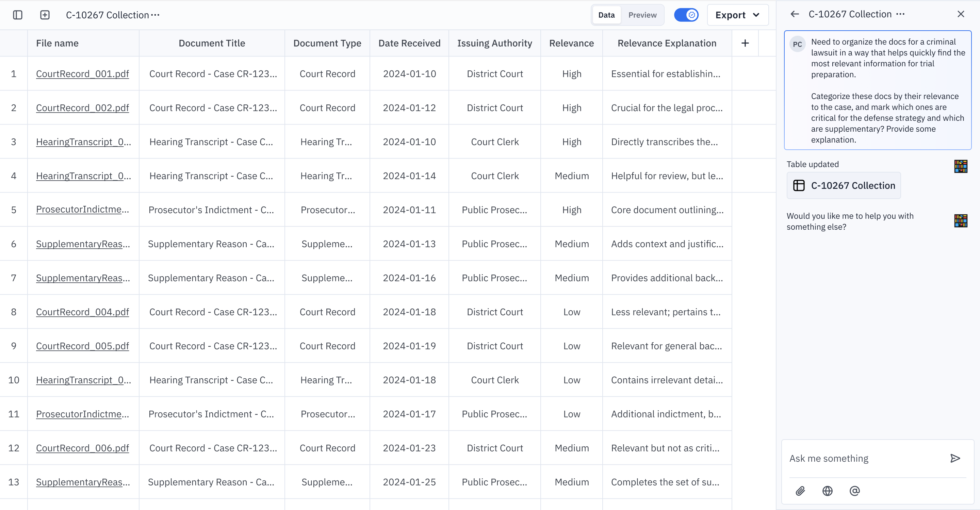Select the Data tab
Viewport: 980px width, 510px height.
coord(606,15)
